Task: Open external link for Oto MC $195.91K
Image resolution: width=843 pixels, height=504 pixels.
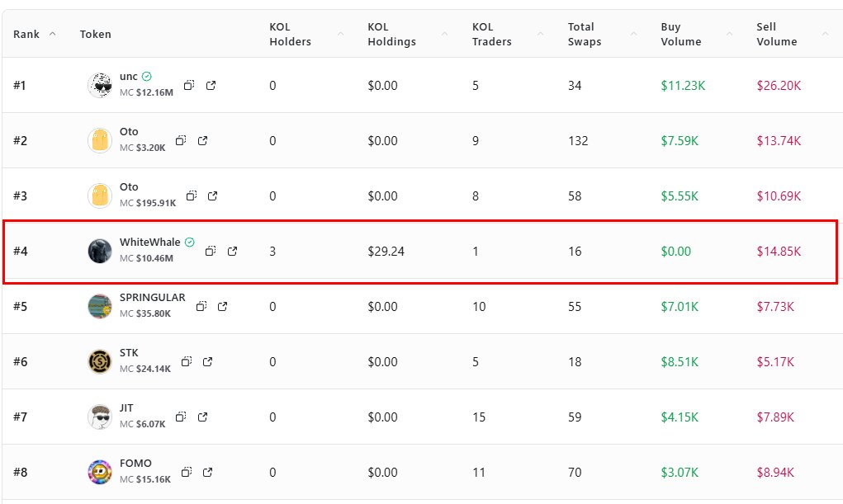Action: pos(212,195)
